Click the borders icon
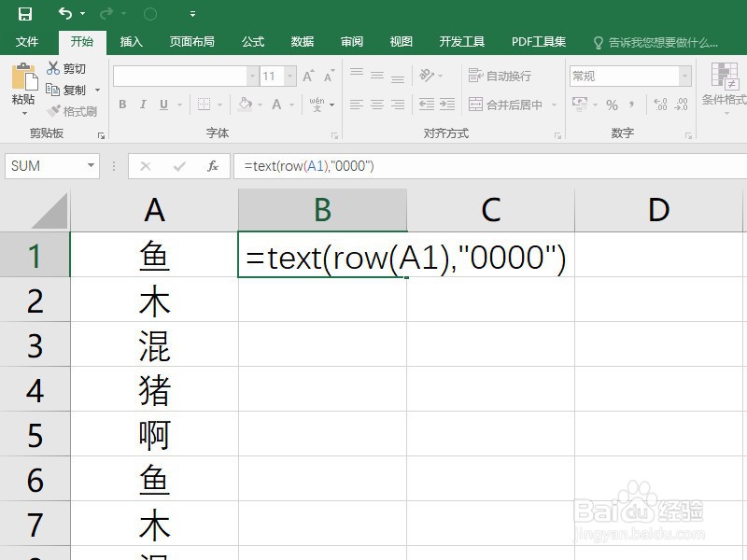 [204, 105]
